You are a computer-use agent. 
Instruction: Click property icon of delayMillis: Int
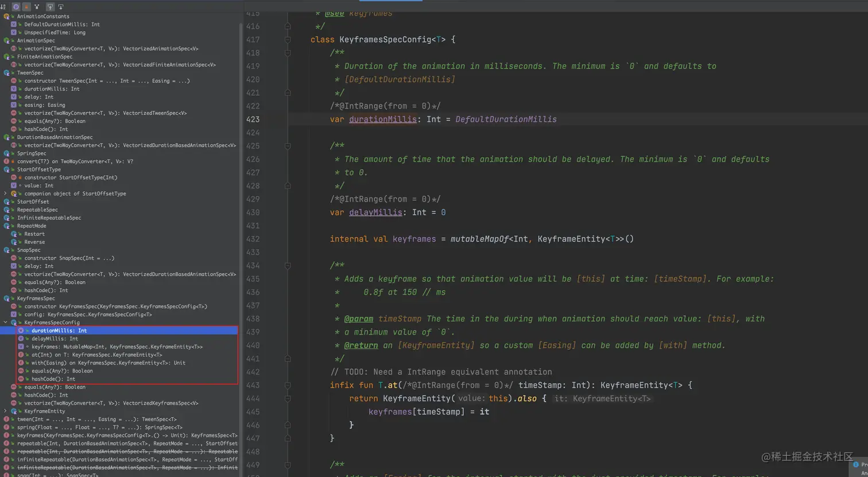tap(21, 339)
